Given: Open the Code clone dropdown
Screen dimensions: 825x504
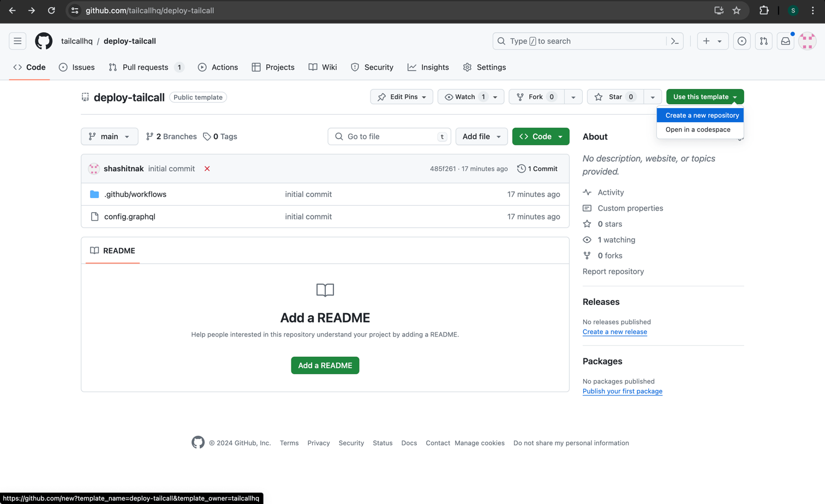Looking at the screenshot, I should pos(541,136).
